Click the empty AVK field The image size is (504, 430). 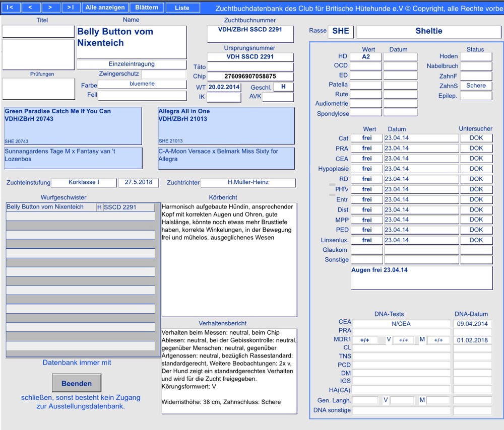278,97
